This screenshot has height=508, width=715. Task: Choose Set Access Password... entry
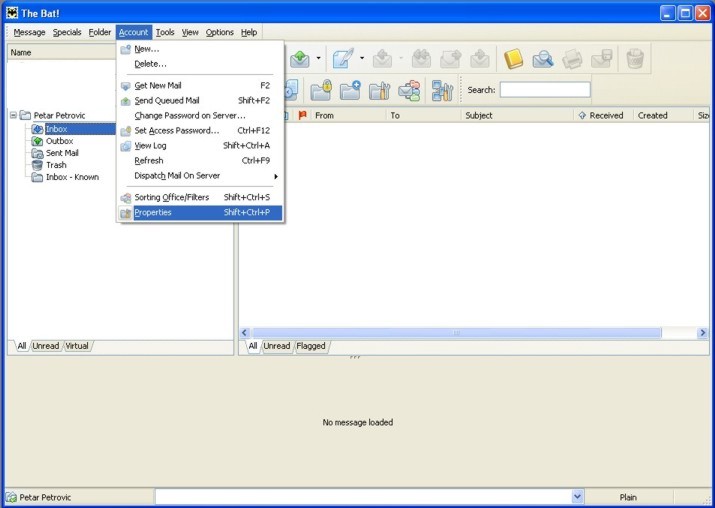(x=200, y=130)
